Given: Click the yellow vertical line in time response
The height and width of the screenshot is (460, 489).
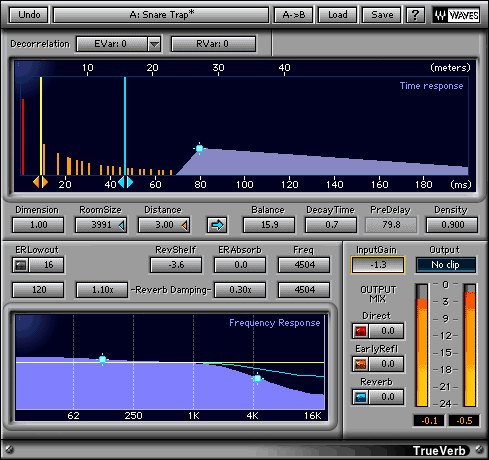Looking at the screenshot, I should pyautogui.click(x=41, y=126).
